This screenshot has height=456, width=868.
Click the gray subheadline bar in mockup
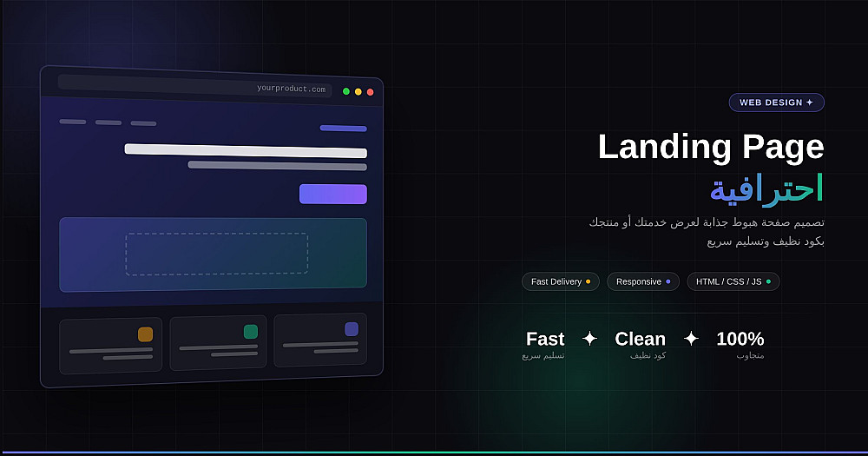click(x=278, y=166)
